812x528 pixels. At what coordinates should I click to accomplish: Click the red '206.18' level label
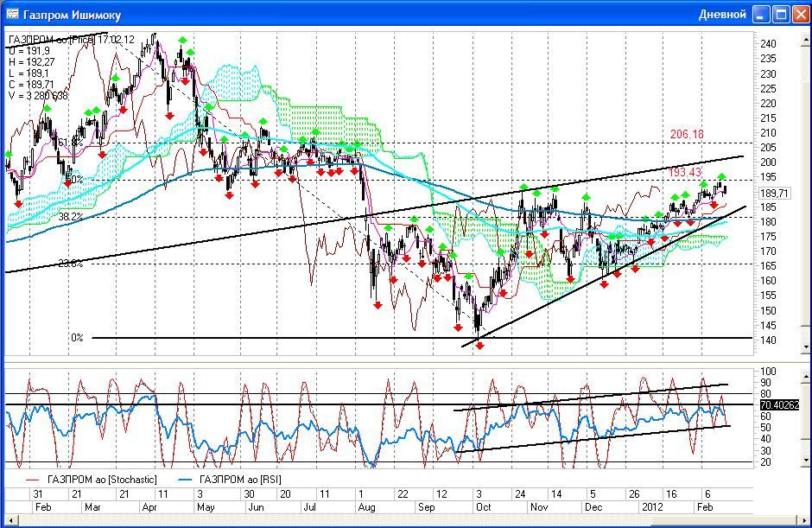[687, 134]
